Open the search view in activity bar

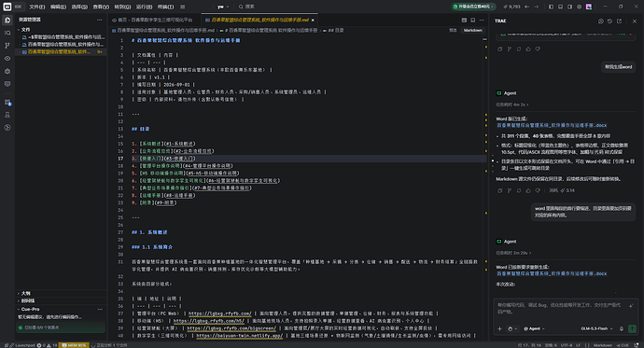[7, 33]
